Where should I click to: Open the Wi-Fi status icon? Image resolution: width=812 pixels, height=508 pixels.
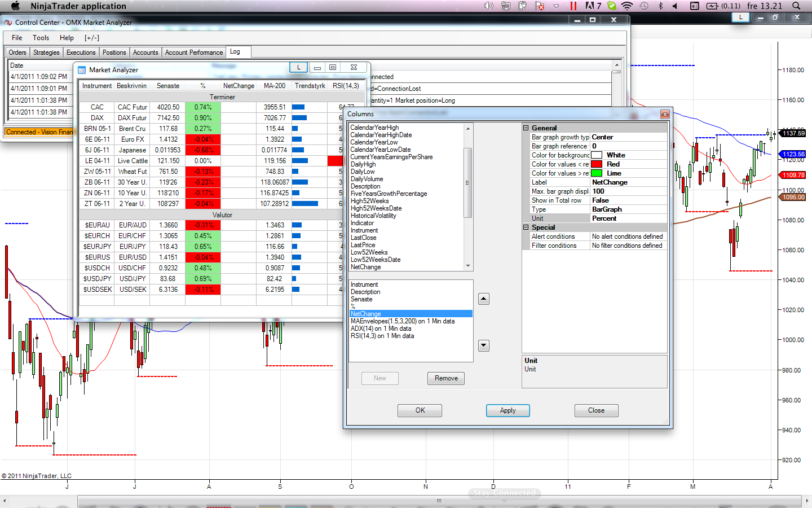[627, 6]
